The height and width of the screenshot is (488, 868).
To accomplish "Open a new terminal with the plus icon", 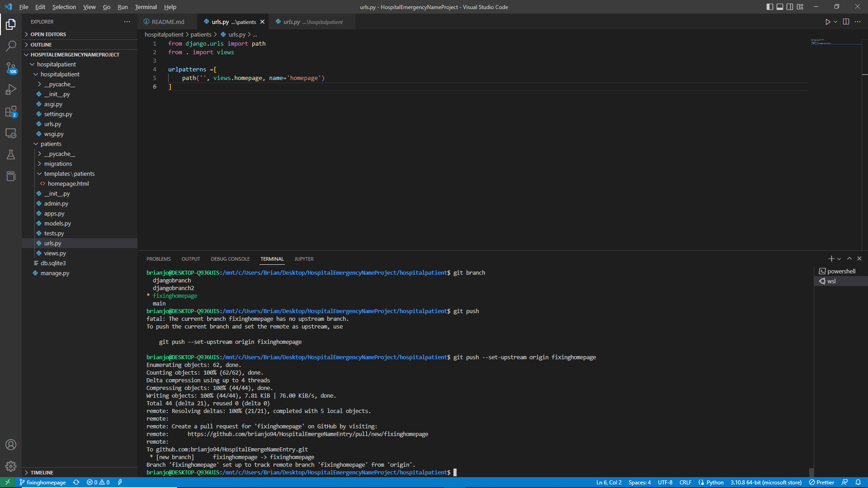I will coord(830,258).
